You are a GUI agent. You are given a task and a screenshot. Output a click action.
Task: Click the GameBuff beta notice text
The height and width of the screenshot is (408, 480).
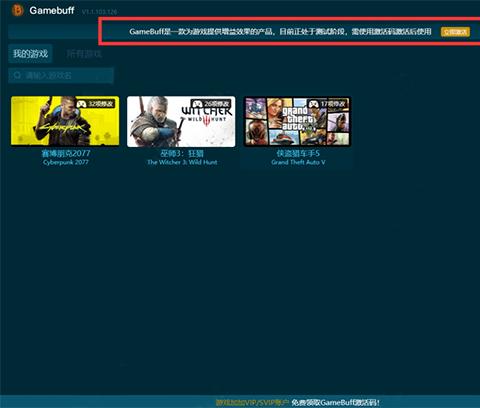coord(280,32)
